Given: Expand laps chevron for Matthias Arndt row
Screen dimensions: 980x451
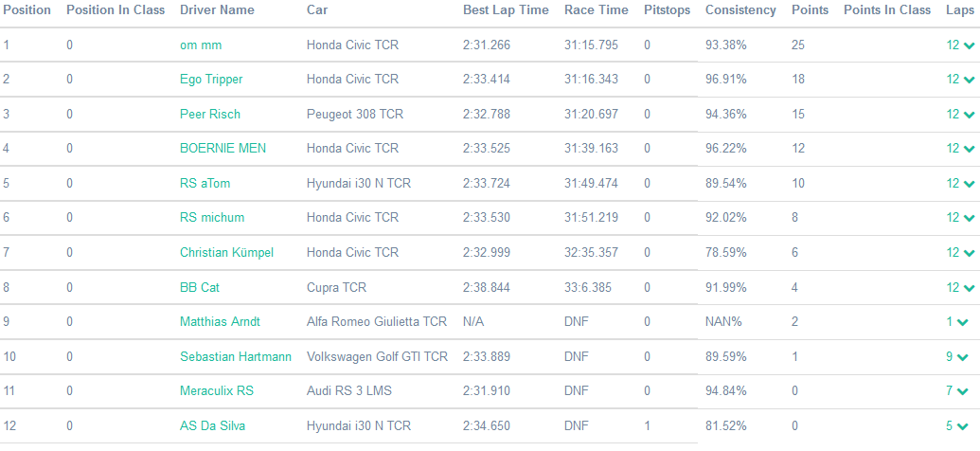Looking at the screenshot, I should coord(963,322).
